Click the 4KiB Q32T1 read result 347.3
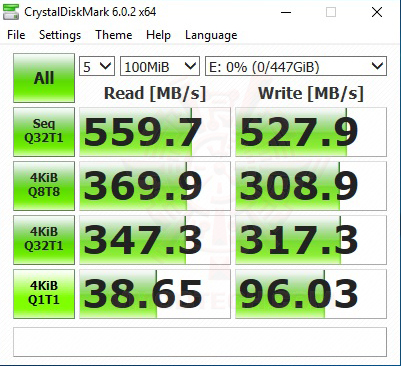 pos(155,240)
